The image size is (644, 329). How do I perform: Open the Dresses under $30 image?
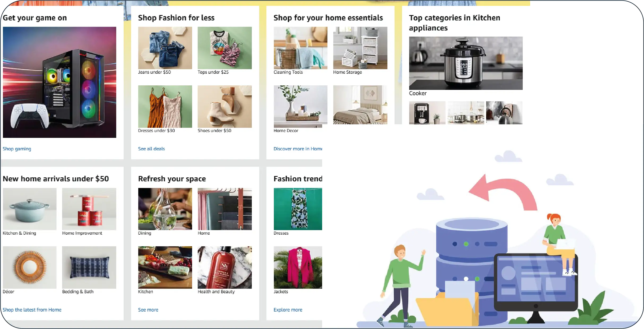pos(165,107)
